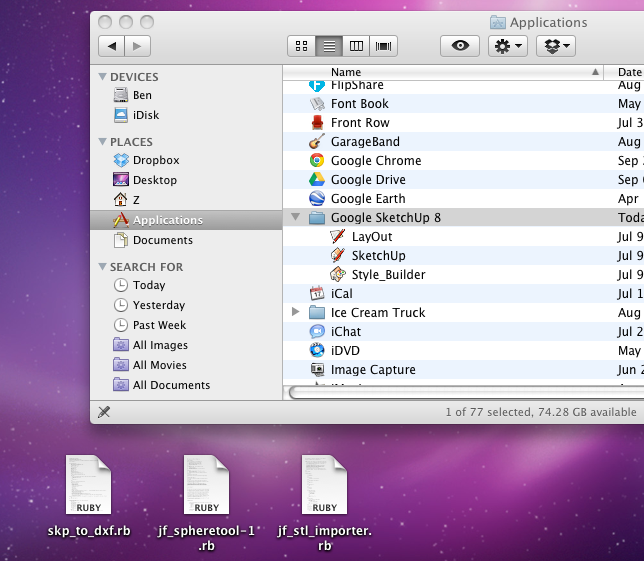Select the FlipShare application row
The image size is (644, 561).
point(463,85)
